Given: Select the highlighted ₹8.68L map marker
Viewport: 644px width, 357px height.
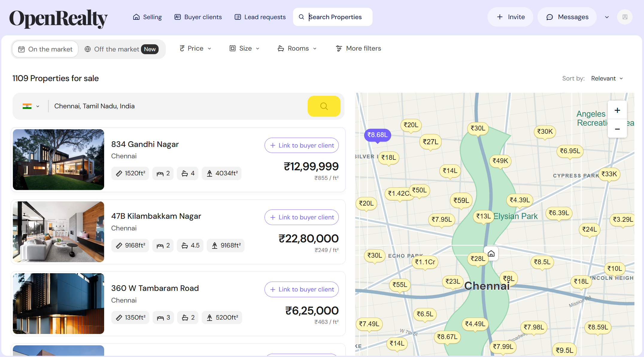Looking at the screenshot, I should coord(377,135).
